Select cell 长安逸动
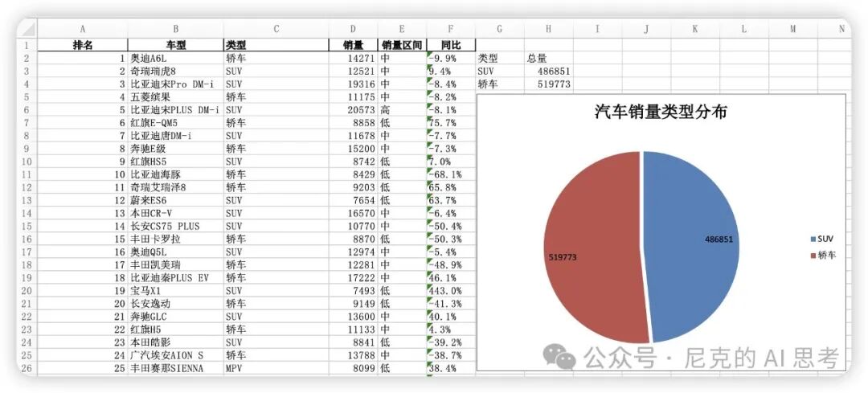 tap(175, 304)
